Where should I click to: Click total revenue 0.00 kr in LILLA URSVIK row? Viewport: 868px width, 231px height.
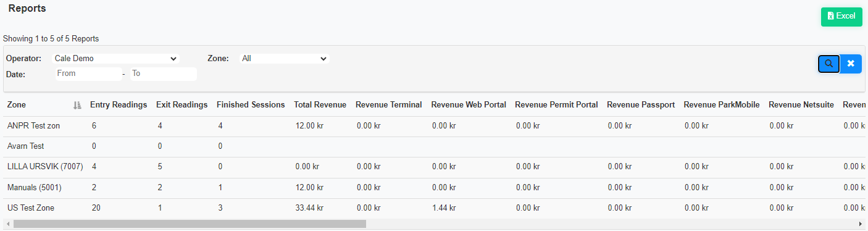pyautogui.click(x=307, y=167)
